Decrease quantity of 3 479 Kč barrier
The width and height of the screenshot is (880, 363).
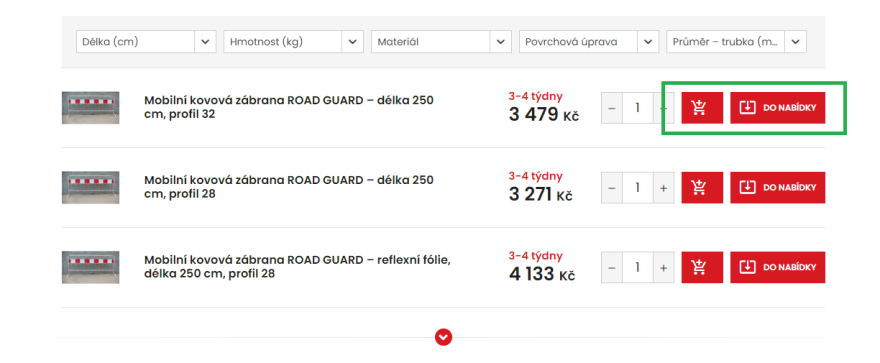612,108
